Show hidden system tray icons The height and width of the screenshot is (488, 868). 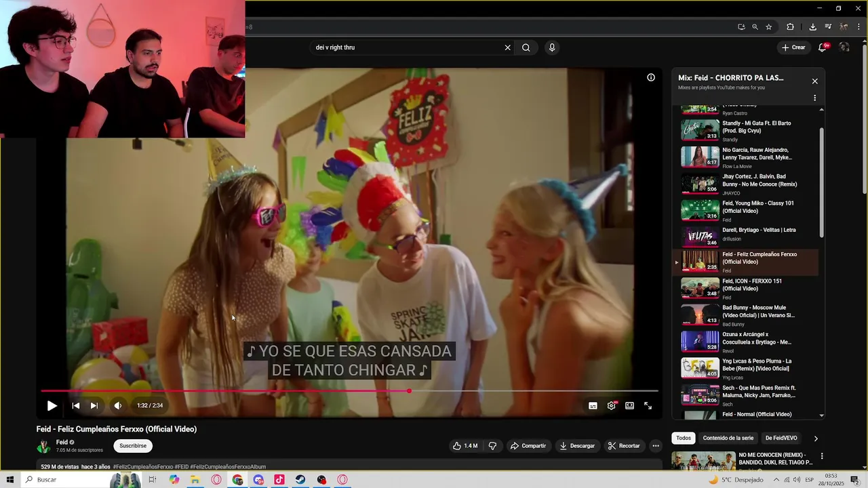776,480
